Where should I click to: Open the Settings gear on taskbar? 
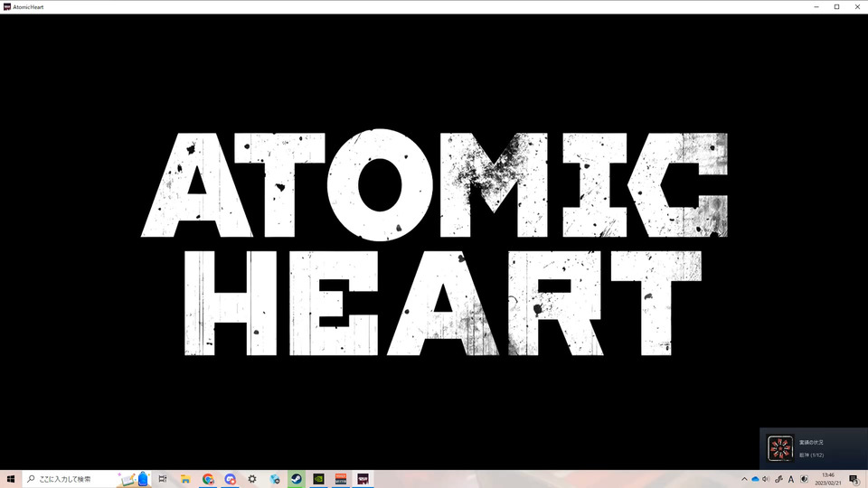[x=252, y=479]
